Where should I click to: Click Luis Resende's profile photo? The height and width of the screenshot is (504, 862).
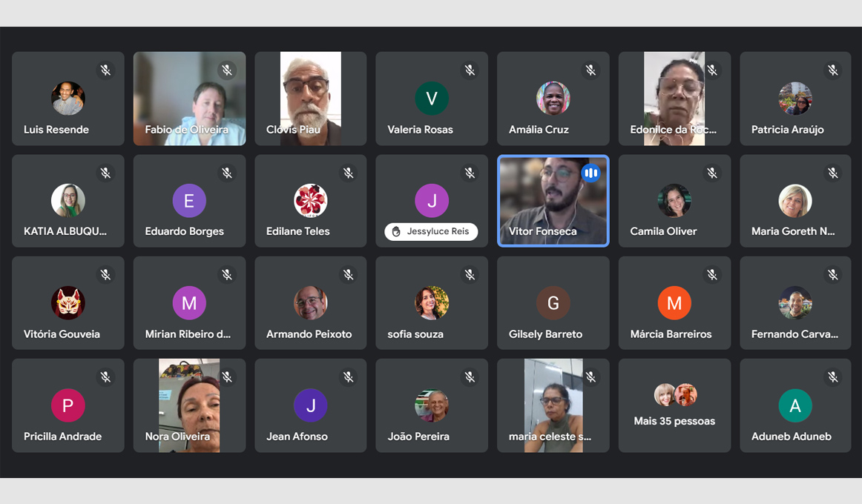click(x=68, y=99)
